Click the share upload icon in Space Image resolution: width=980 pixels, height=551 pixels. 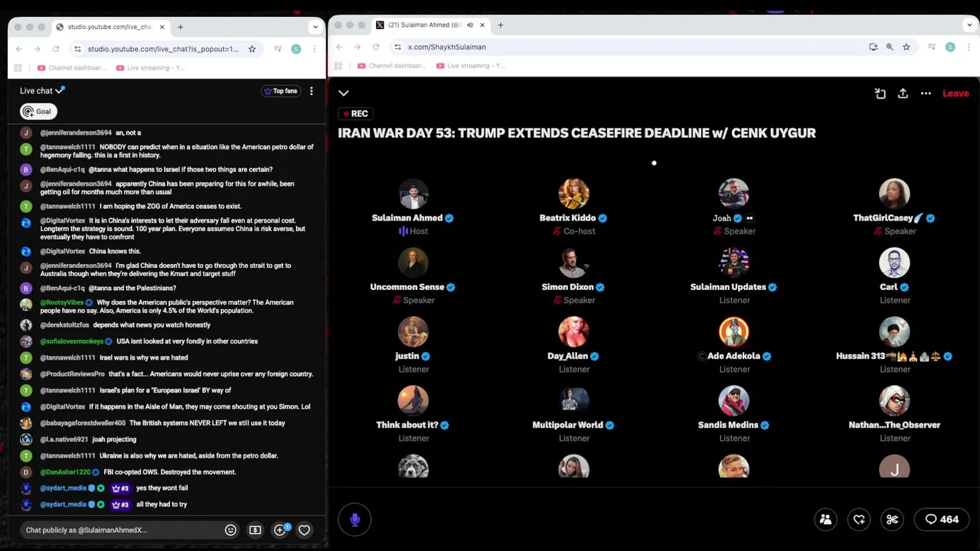click(x=903, y=93)
